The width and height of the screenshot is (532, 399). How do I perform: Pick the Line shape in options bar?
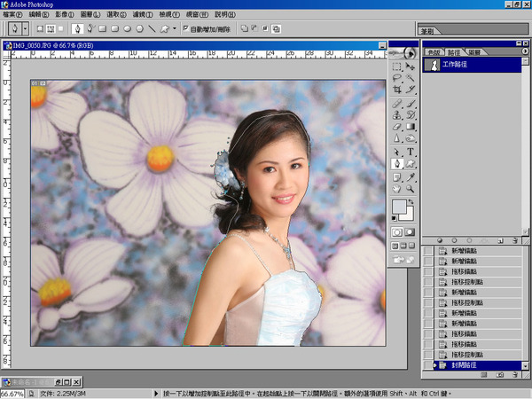[x=153, y=28]
